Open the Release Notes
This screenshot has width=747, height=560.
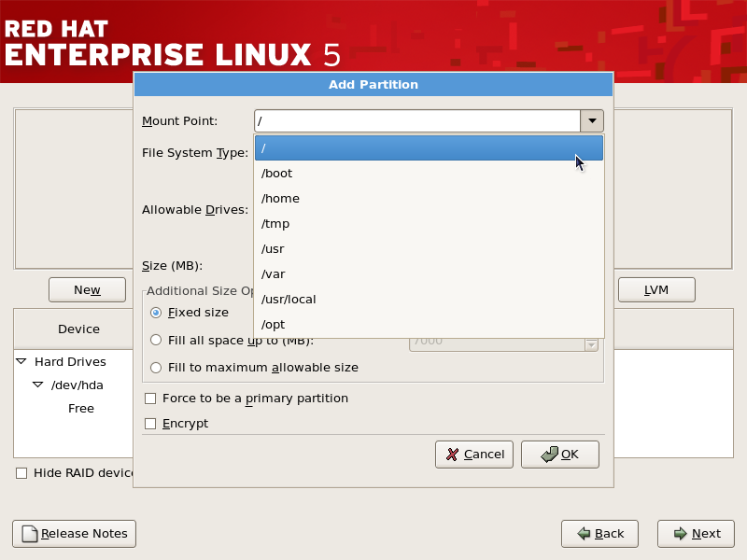click(x=75, y=534)
